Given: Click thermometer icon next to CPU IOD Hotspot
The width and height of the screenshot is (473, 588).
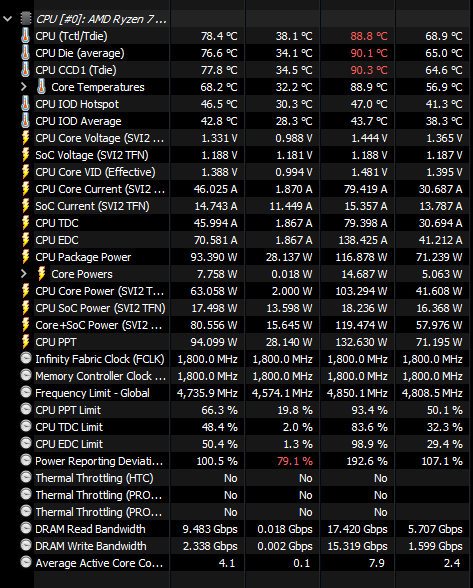Looking at the screenshot, I should click(26, 104).
